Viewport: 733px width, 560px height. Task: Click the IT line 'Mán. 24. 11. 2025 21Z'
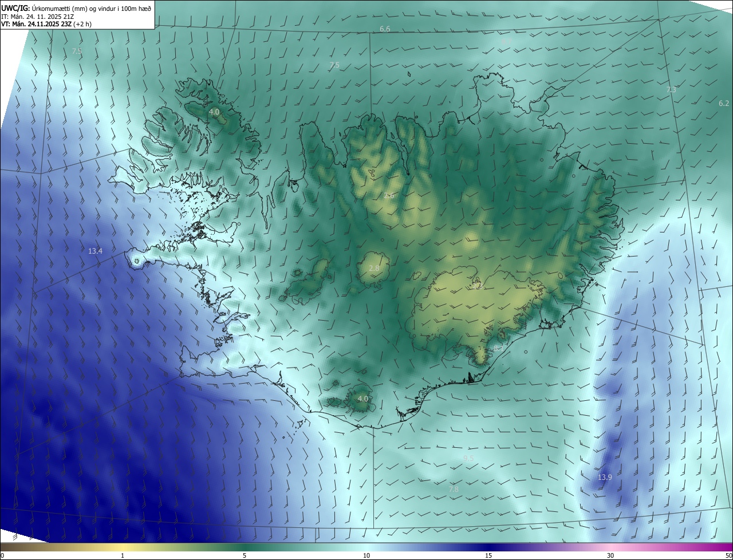click(44, 16)
